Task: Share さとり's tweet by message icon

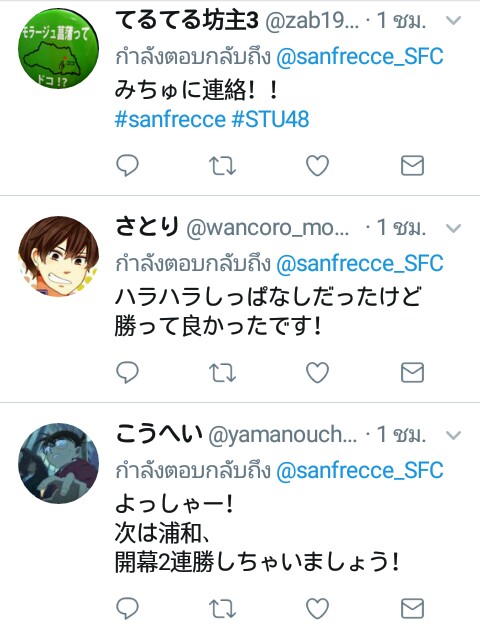Action: pos(412,373)
